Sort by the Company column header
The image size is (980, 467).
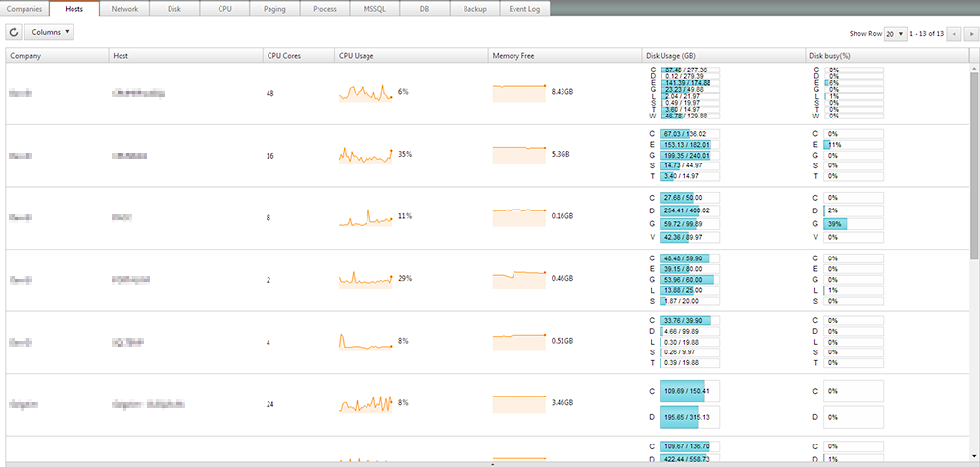click(x=57, y=56)
